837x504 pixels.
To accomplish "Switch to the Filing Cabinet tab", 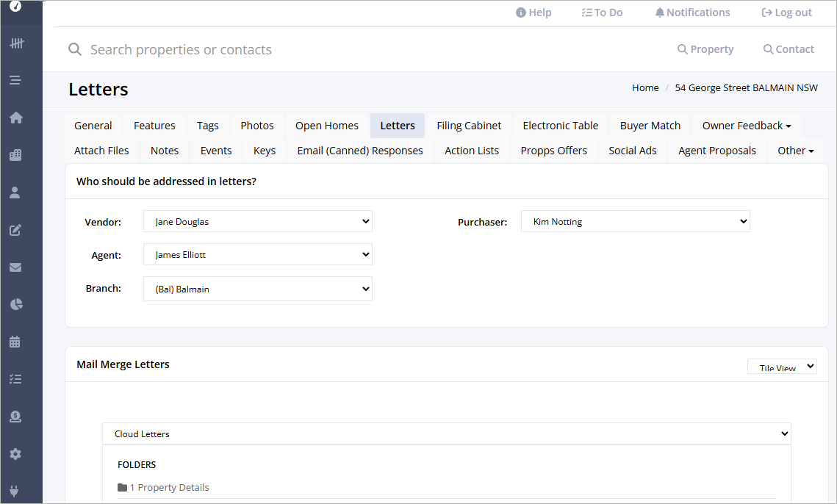I will click(469, 126).
